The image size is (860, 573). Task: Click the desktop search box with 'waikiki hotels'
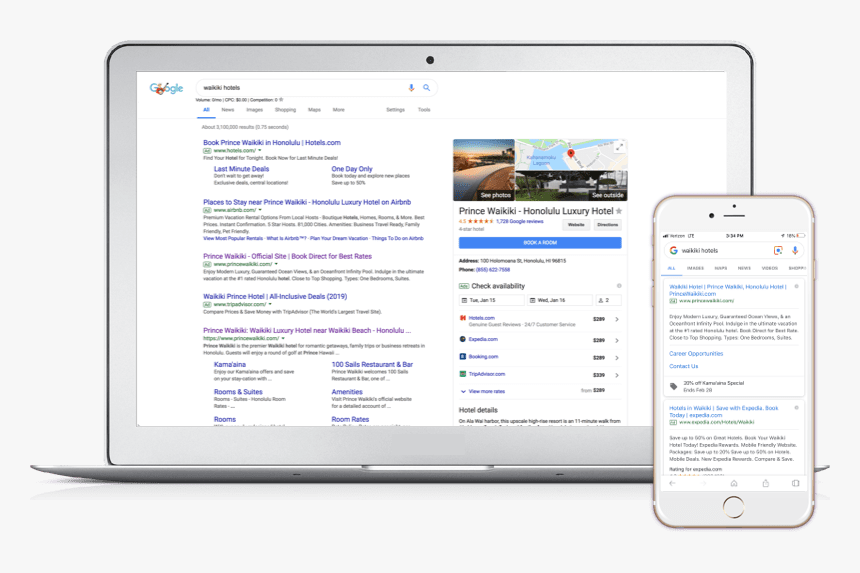point(316,88)
